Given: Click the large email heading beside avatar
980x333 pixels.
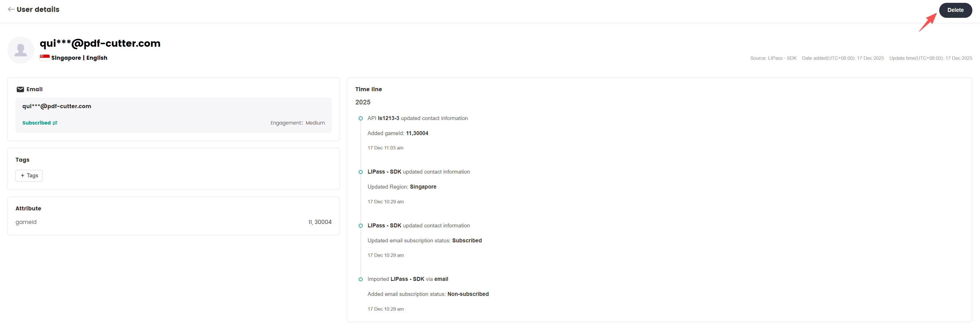Looking at the screenshot, I should 100,43.
